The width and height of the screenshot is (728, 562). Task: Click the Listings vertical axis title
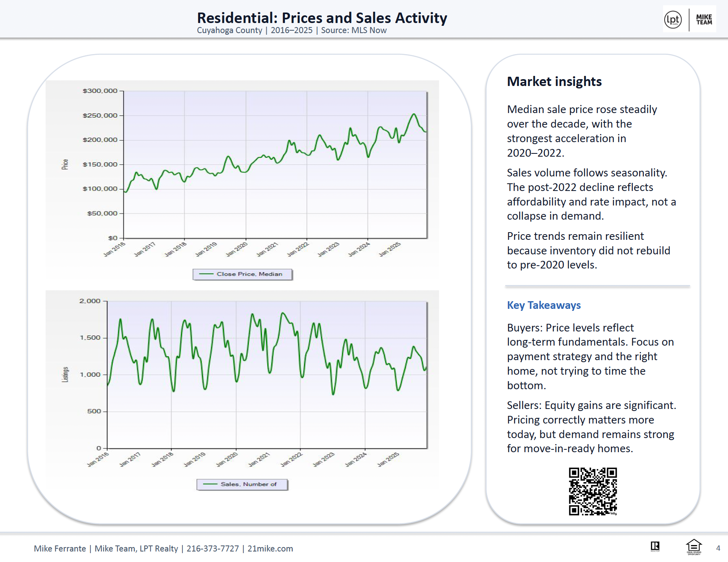pos(65,374)
